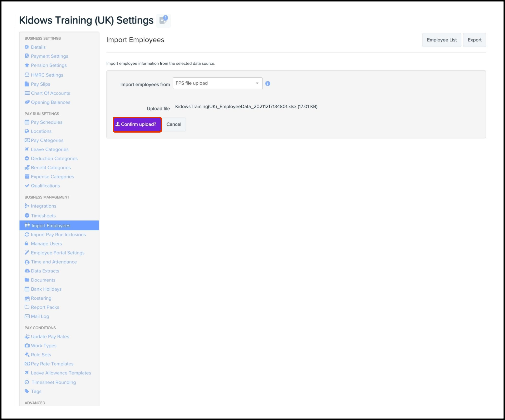
Task: Click the hammer icon beside Rule Sets
Action: pos(27,355)
